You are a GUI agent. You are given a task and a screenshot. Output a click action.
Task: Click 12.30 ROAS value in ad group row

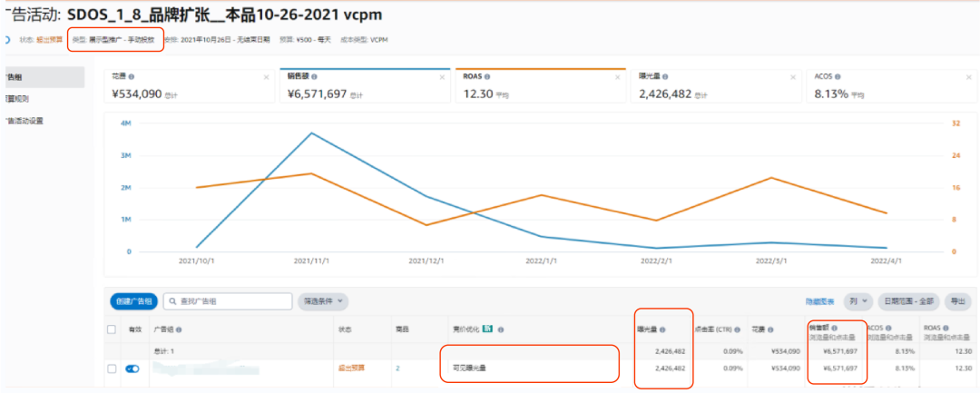963,368
